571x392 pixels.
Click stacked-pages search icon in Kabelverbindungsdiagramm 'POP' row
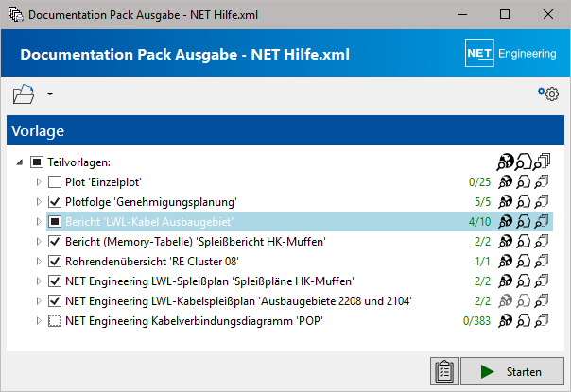pos(542,320)
